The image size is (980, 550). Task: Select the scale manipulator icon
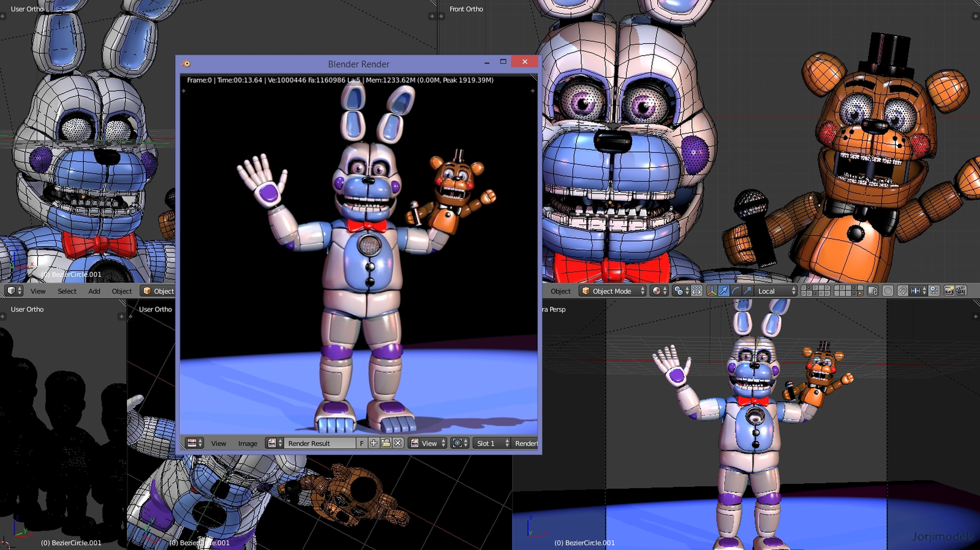coord(747,291)
